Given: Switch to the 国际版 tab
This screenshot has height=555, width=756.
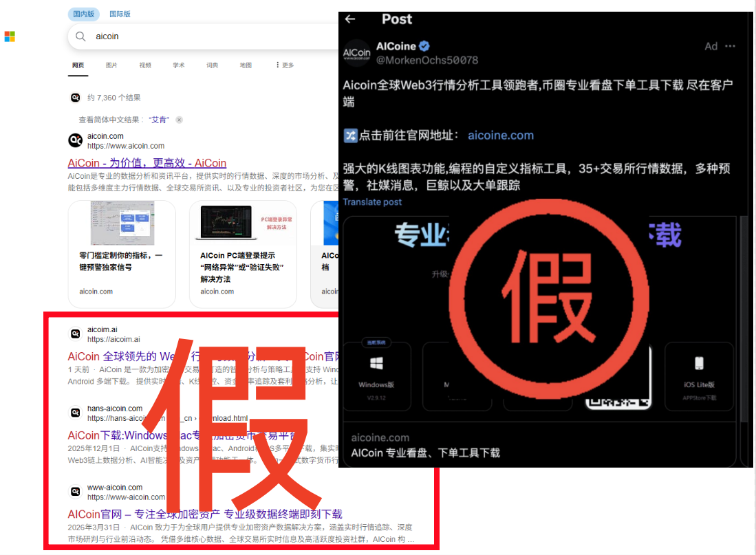Looking at the screenshot, I should [x=119, y=14].
